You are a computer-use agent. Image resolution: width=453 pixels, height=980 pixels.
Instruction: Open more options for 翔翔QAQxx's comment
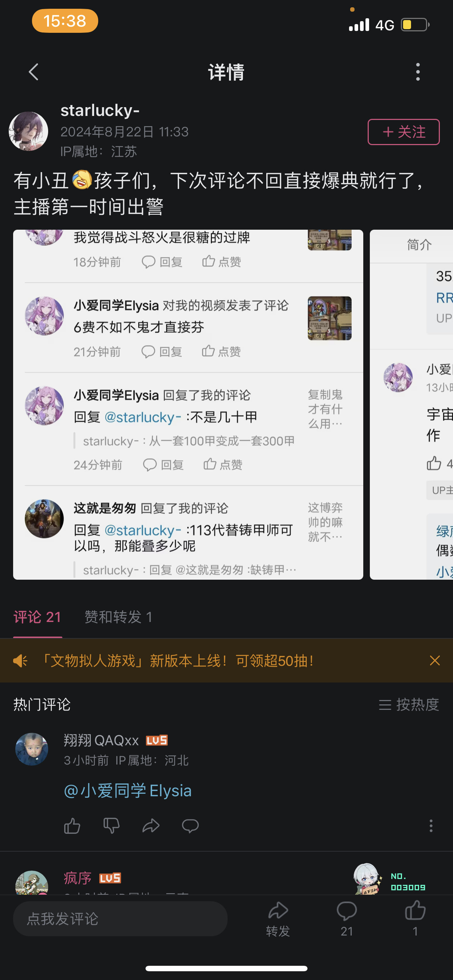coord(431,826)
